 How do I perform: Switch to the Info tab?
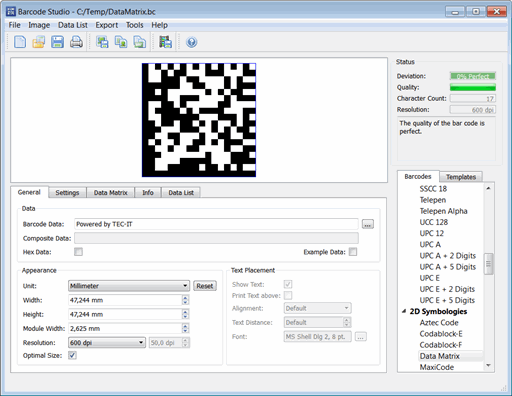click(148, 193)
